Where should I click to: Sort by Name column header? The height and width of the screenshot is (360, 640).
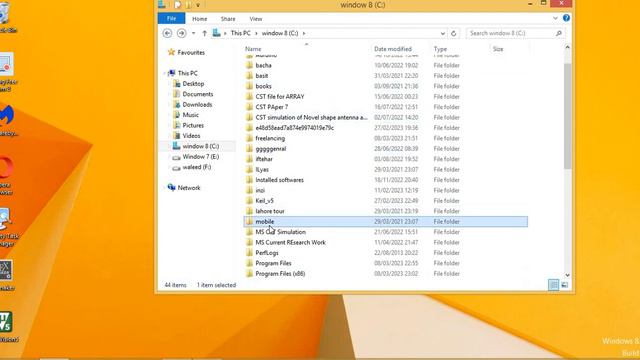tap(253, 49)
